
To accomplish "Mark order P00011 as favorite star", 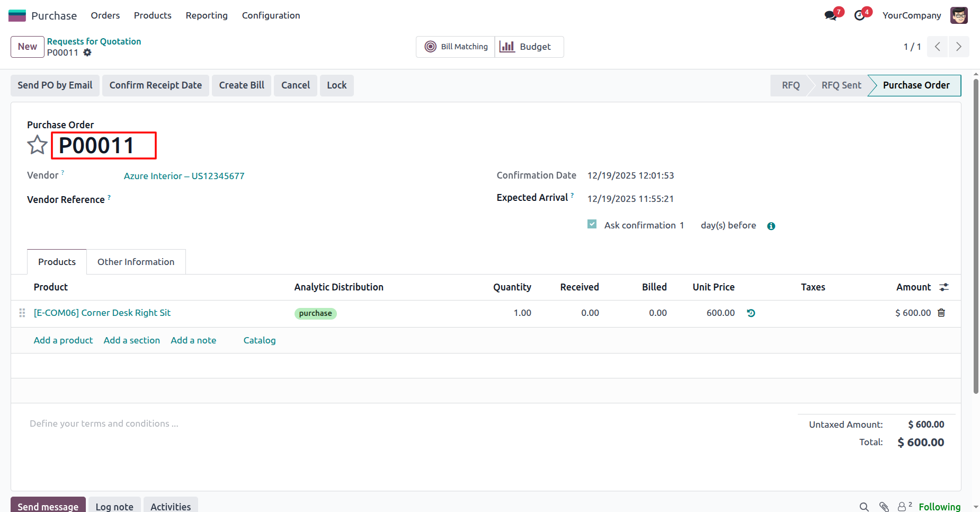I will pos(37,145).
